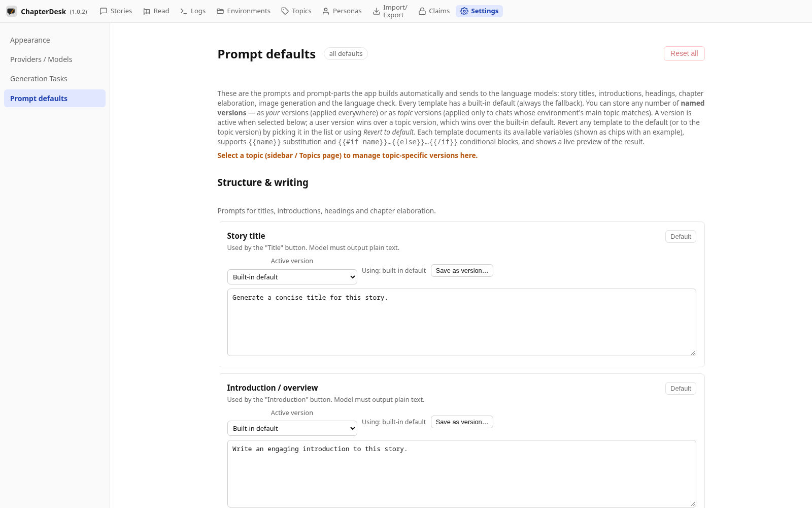
Task: Click the version number (1.0.2)
Action: click(79, 12)
